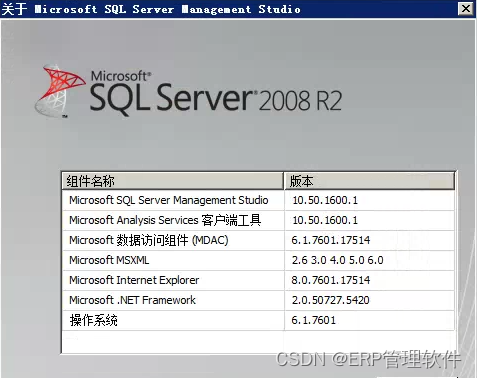477x378 pixels.
Task: Click the 组件名称 column header
Action: click(173, 181)
